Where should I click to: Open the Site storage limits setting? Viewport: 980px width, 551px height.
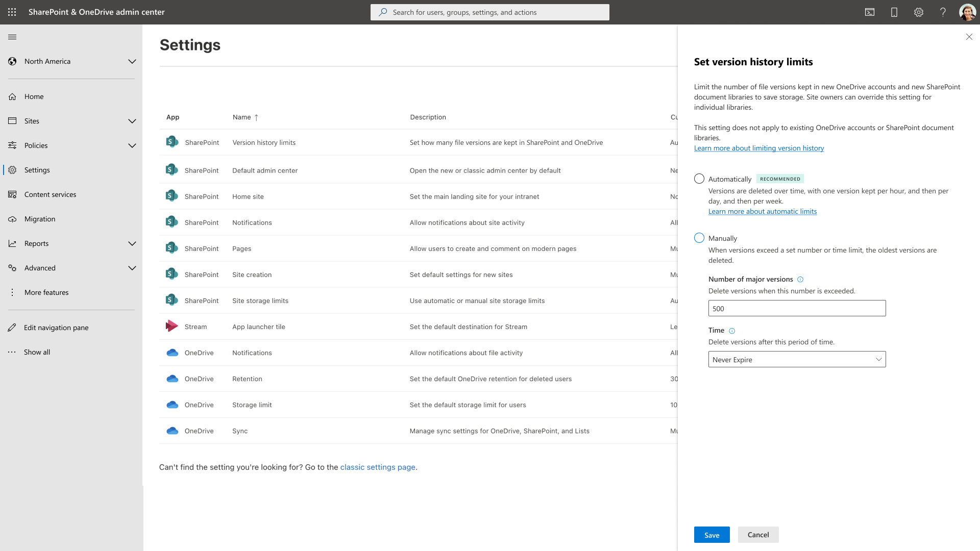pos(260,300)
